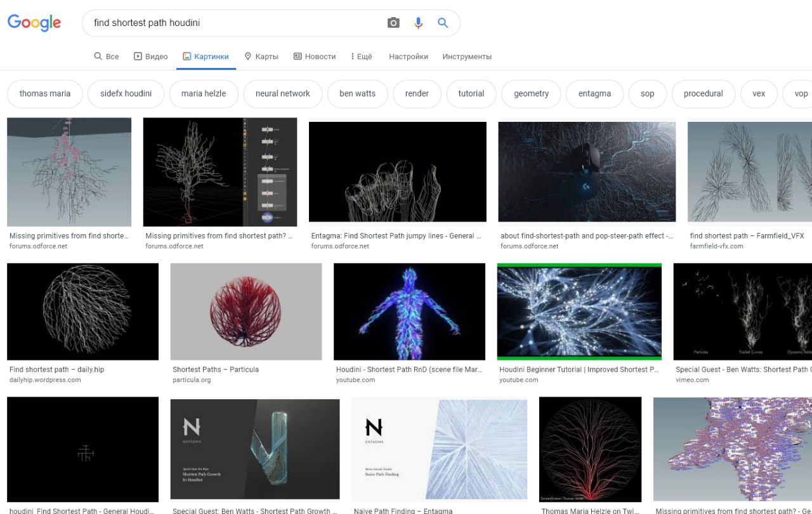Focus the search query input field
Screen dimensions: 812x514
coord(235,23)
